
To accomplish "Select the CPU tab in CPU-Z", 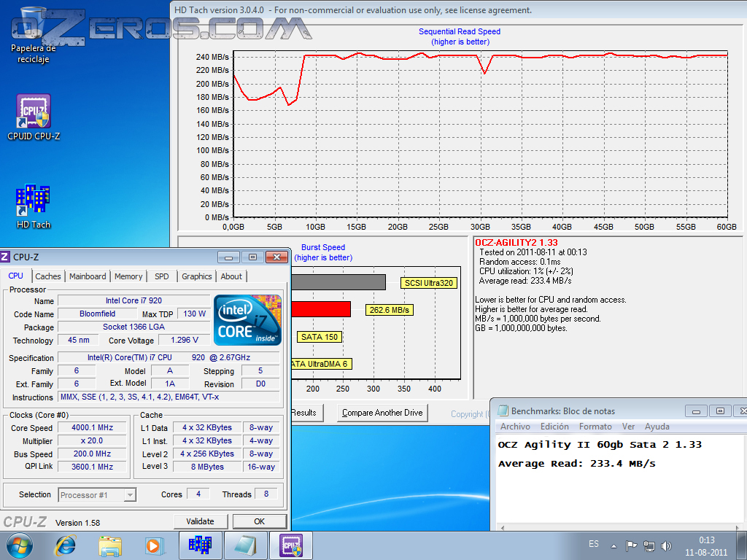I will (16, 276).
